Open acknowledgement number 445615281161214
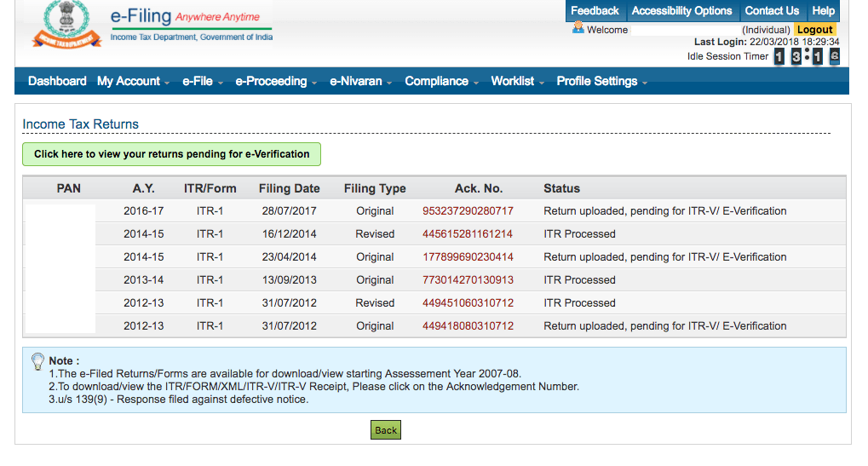Screen dimensions: 868x466 click(468, 234)
